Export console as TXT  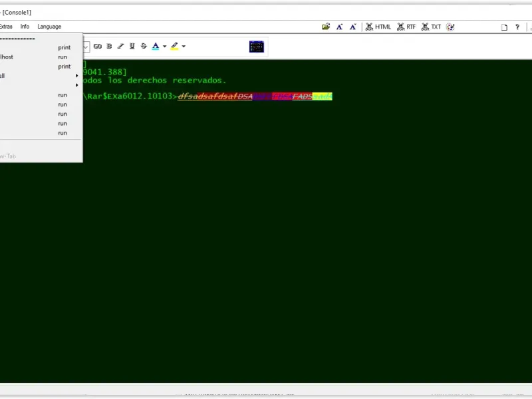click(x=431, y=27)
